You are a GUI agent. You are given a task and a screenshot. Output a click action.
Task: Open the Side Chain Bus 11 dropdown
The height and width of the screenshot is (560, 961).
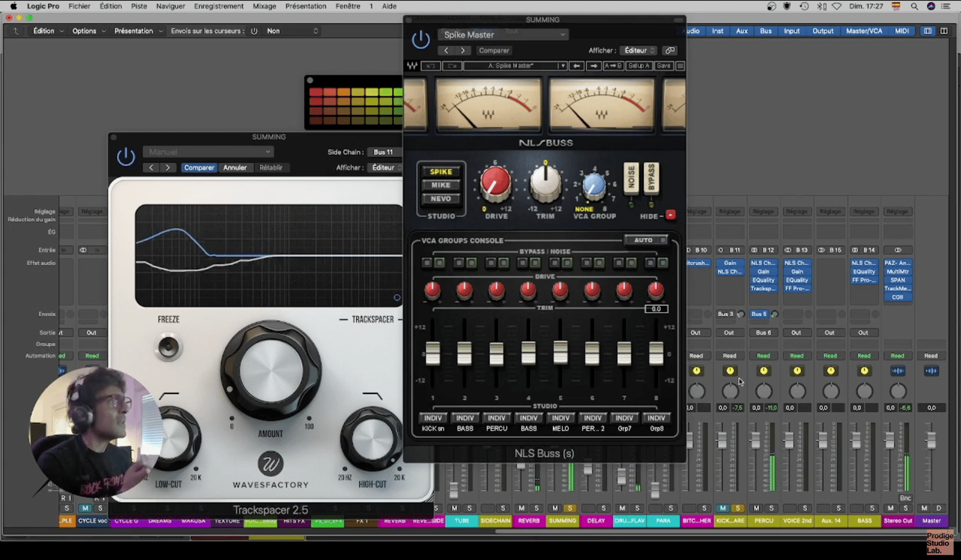coord(386,152)
